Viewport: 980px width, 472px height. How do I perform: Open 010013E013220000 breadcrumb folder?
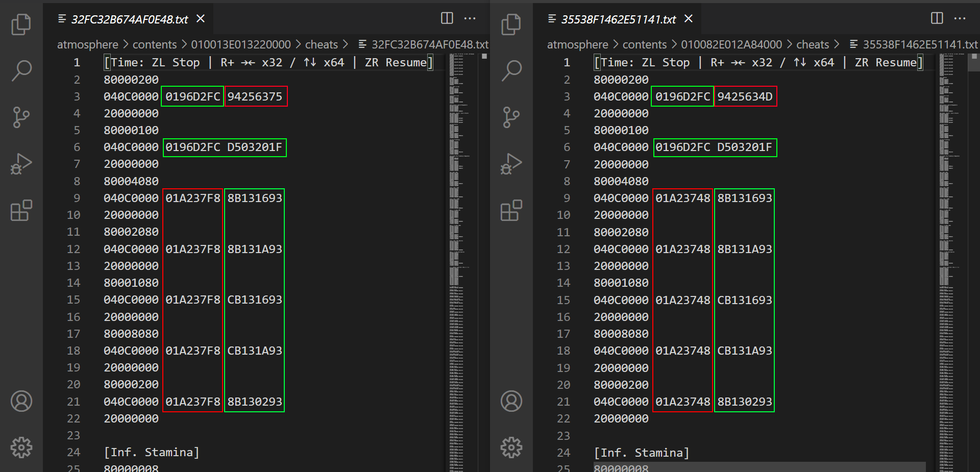pyautogui.click(x=240, y=44)
